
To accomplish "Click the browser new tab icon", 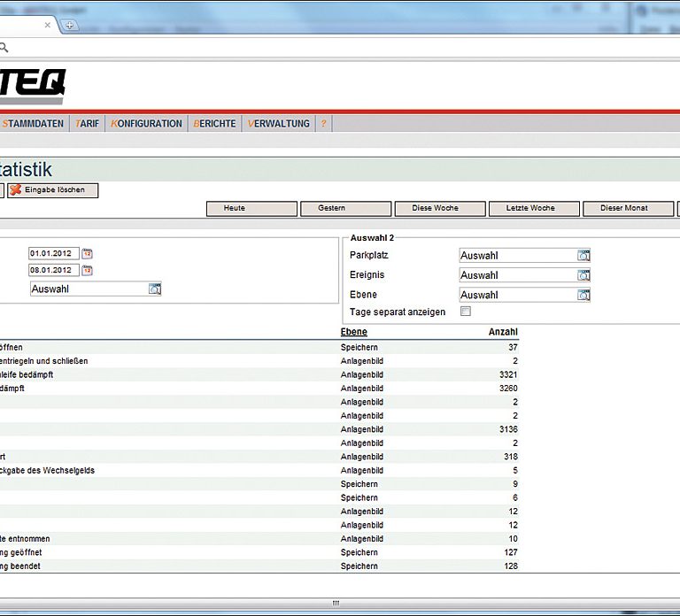I will coord(69,25).
